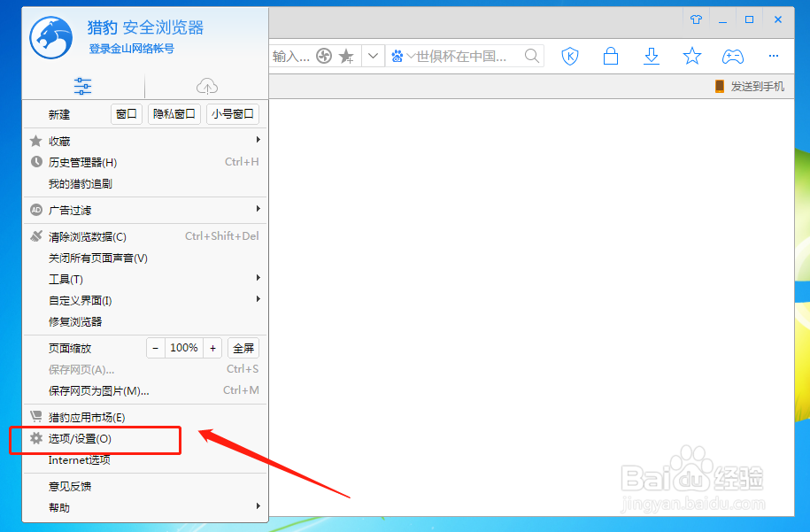Open 历史管理器(H) menu entry
810x532 pixels.
(145, 162)
